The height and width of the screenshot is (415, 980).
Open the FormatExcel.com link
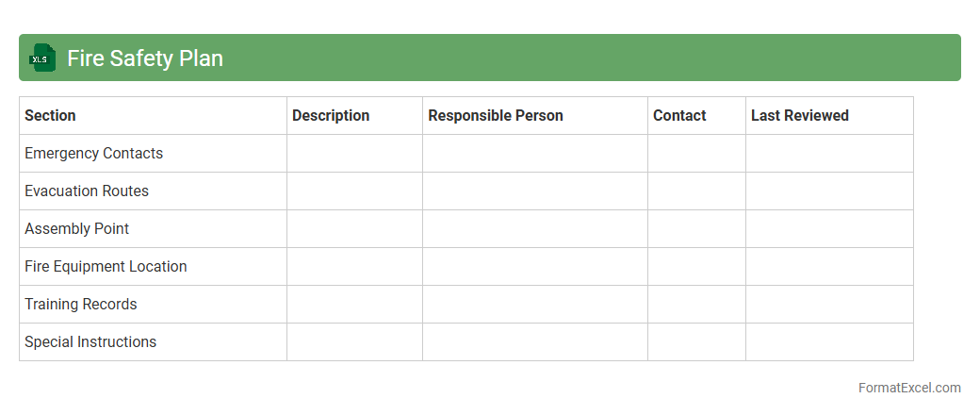coord(909,388)
